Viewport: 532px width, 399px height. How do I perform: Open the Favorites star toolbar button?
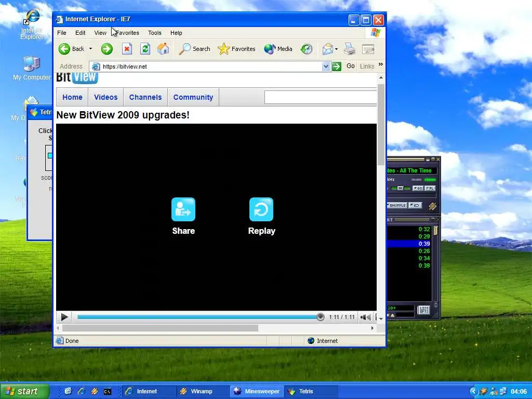(236, 49)
